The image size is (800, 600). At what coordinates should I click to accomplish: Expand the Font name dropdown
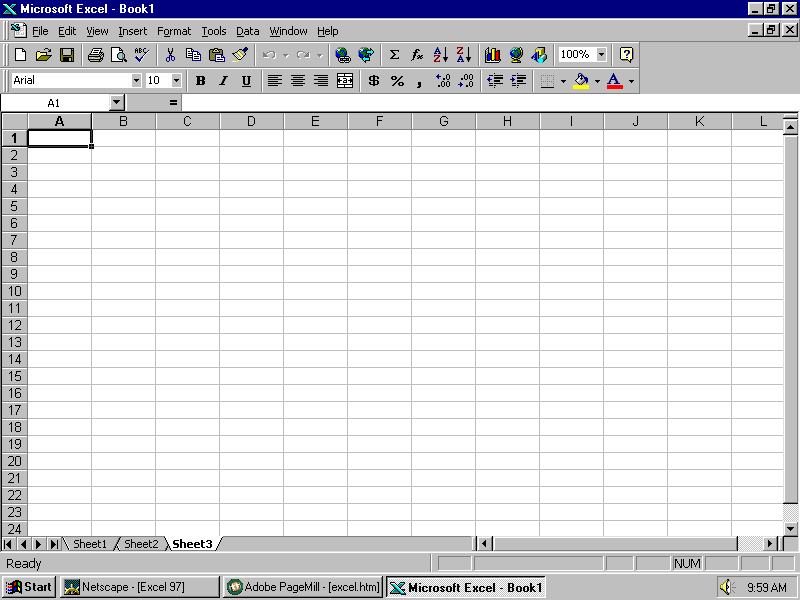click(136, 81)
